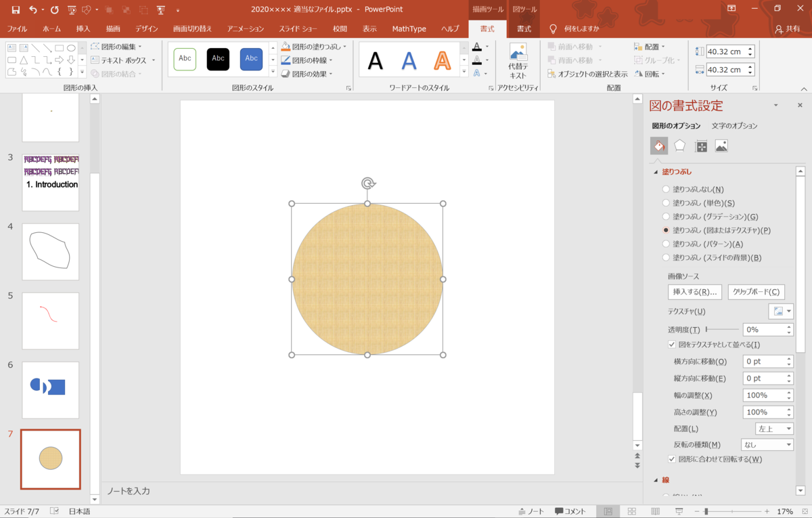The image size is (812, 518).
Task: Click the Alt Text (代替テキスト) button
Action: click(x=518, y=62)
